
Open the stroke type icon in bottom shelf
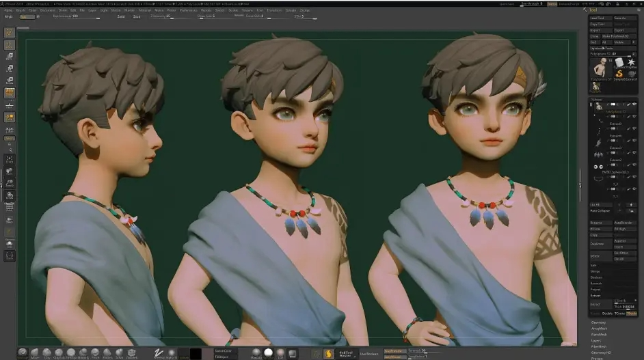(159, 353)
